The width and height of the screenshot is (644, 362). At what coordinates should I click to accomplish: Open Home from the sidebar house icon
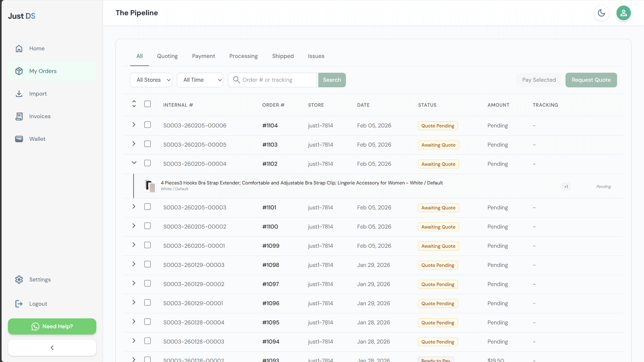[19, 48]
